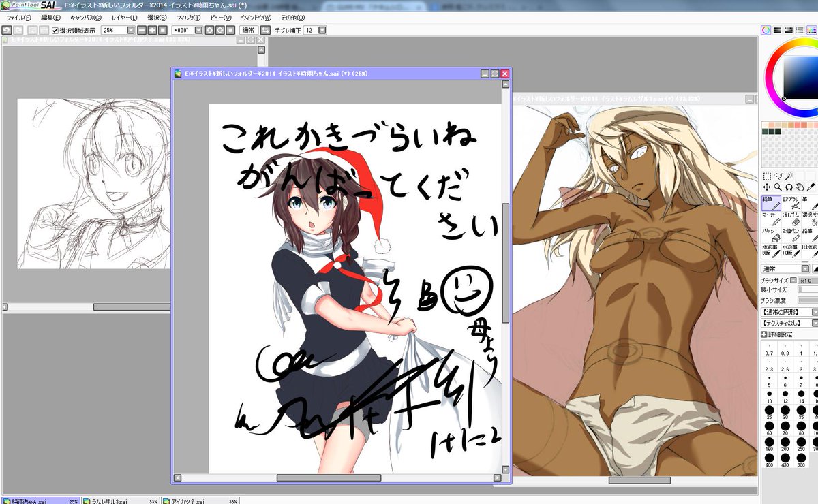This screenshot has height=504, width=818.
Task: Open the キャンバス (Canvas) menu
Action: coord(85,18)
